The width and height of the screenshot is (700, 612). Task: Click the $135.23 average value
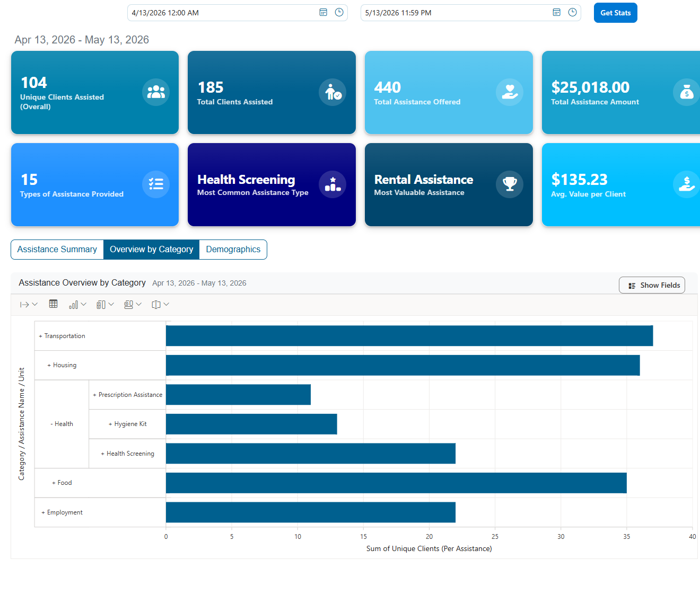coord(579,180)
